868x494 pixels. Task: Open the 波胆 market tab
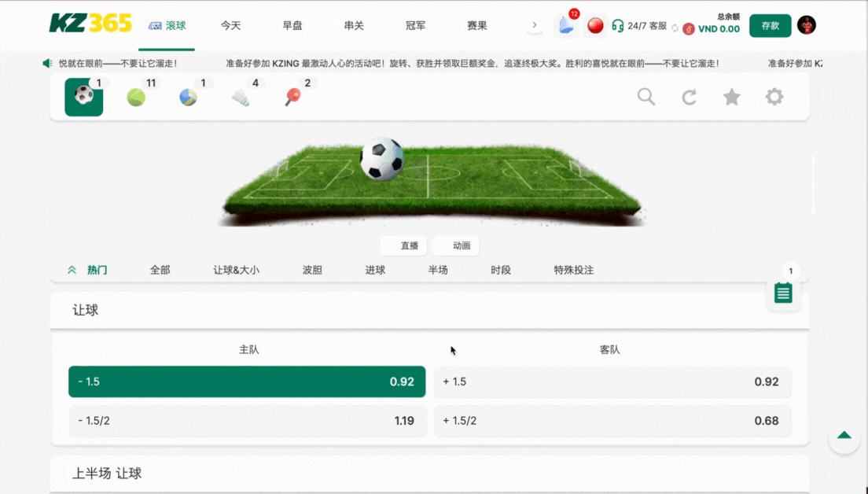pos(312,270)
